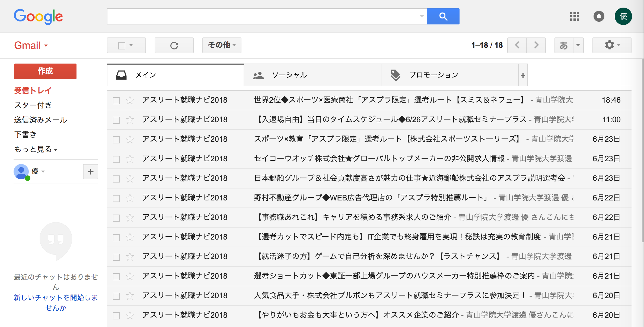Image resolution: width=644 pixels, height=327 pixels.
Task: Click the red 作成 compose button
Action: click(45, 71)
